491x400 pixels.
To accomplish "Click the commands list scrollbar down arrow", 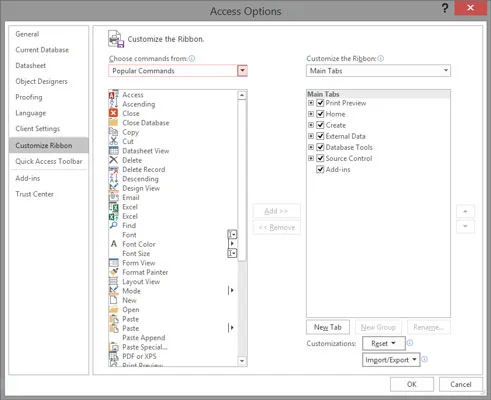I will click(x=242, y=361).
